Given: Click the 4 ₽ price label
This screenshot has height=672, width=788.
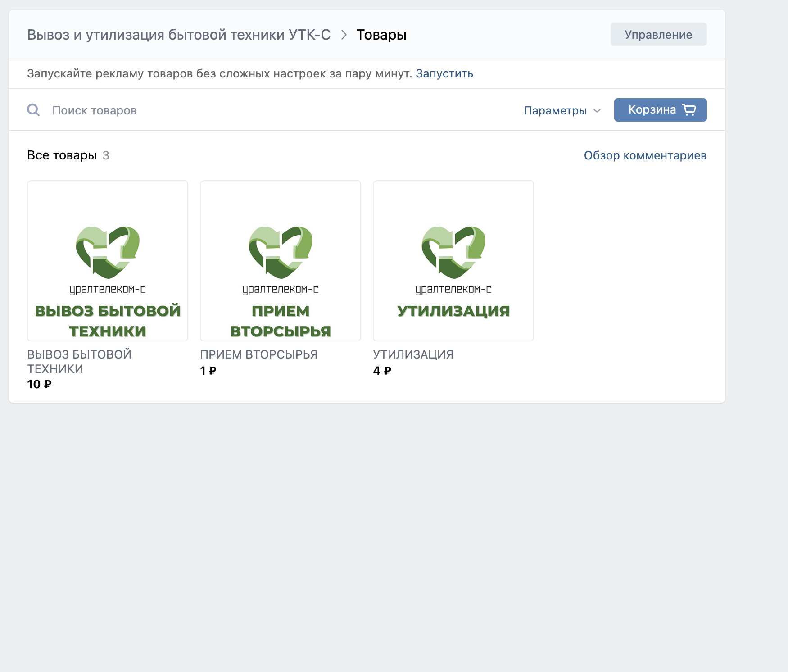Looking at the screenshot, I should click(x=382, y=371).
